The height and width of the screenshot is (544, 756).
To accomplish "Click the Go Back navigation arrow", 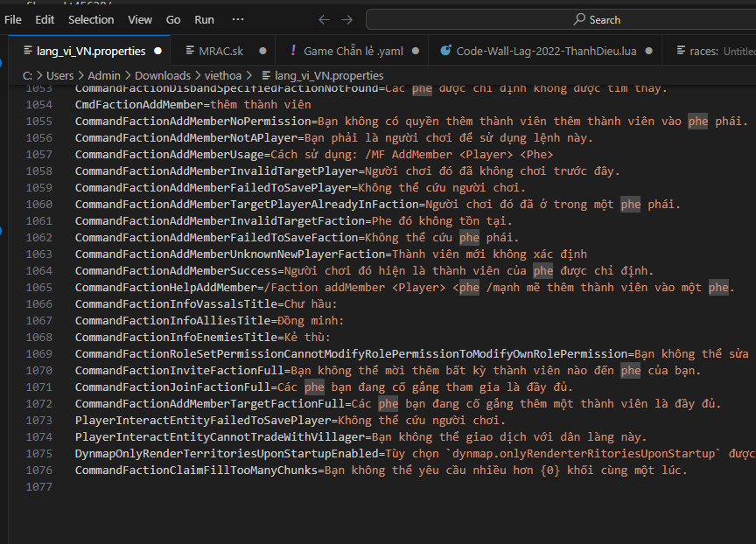I will [x=325, y=19].
